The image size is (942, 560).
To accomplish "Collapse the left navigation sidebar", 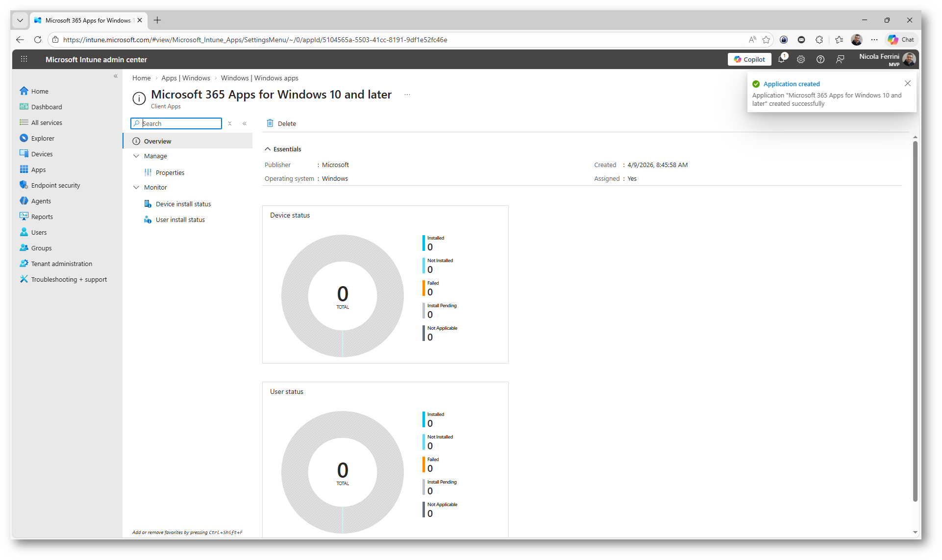I will coord(116,76).
